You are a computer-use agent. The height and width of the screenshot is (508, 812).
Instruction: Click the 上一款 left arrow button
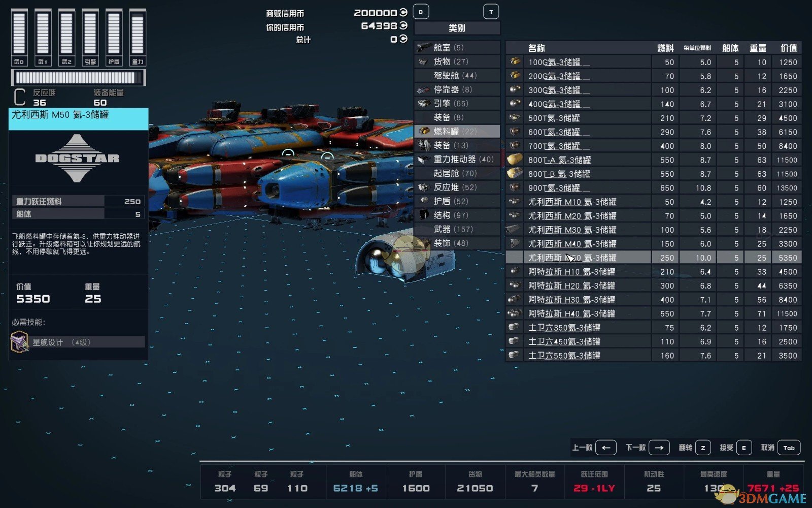click(606, 448)
